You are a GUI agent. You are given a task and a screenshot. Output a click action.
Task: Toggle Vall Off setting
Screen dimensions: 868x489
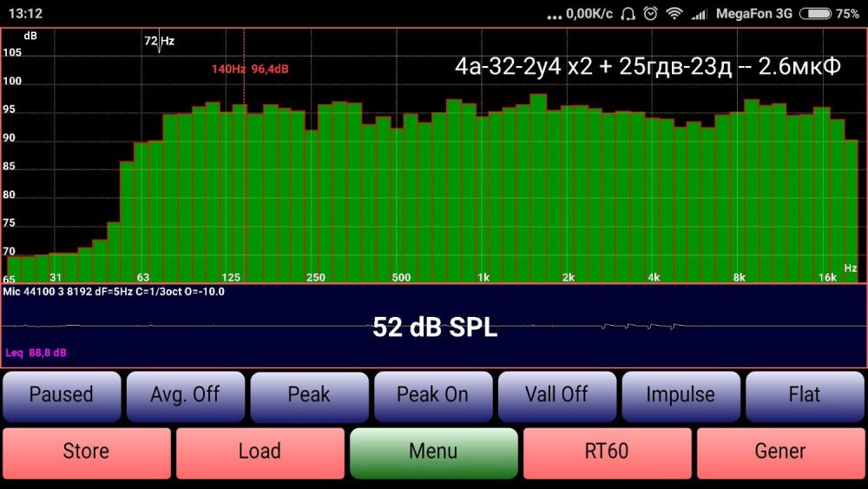point(556,395)
